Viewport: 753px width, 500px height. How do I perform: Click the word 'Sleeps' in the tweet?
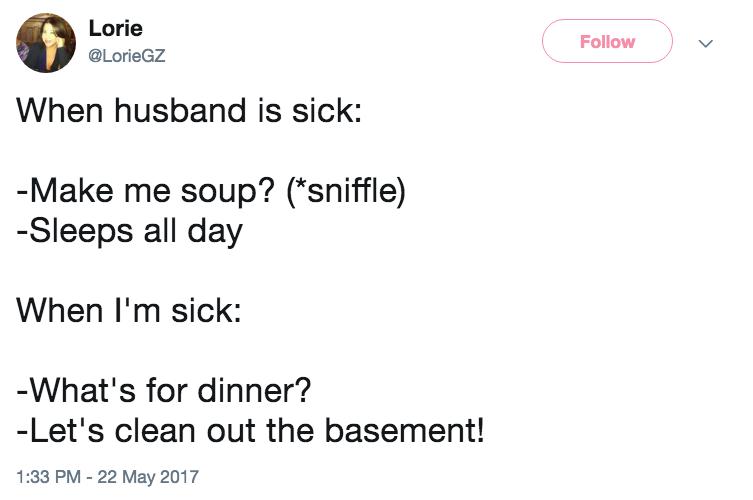point(81,232)
